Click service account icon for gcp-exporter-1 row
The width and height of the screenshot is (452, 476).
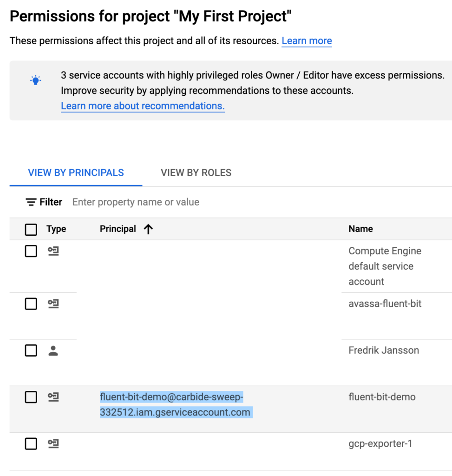click(53, 444)
